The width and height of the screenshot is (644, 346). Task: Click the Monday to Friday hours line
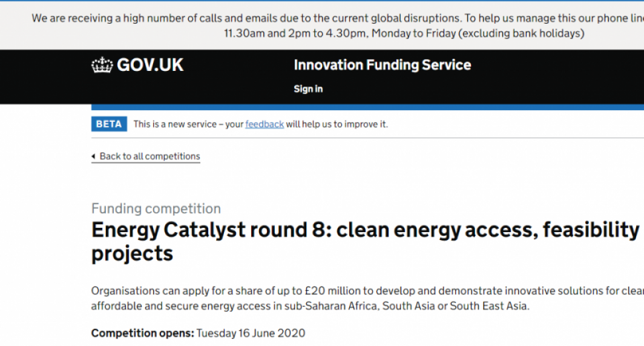click(x=404, y=33)
